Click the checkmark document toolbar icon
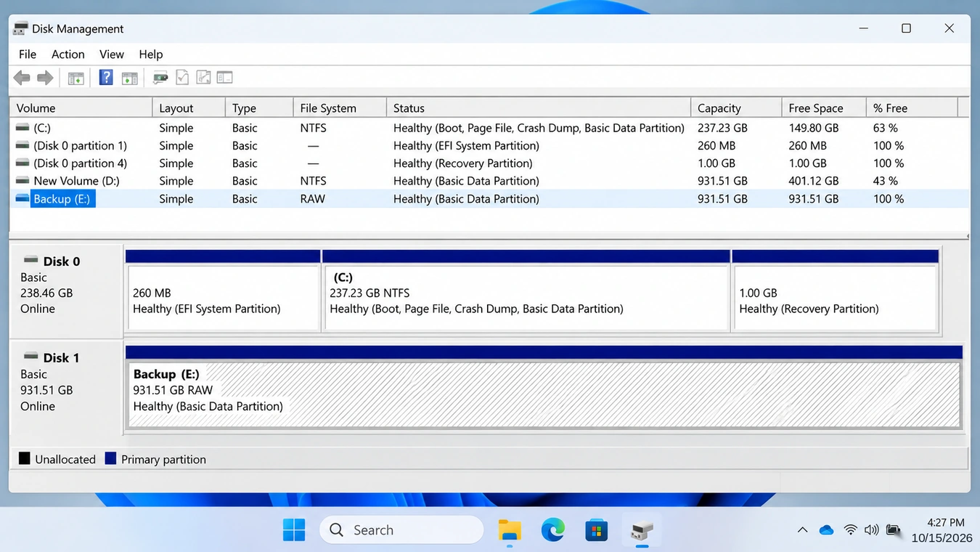This screenshot has width=980, height=552. tap(182, 77)
